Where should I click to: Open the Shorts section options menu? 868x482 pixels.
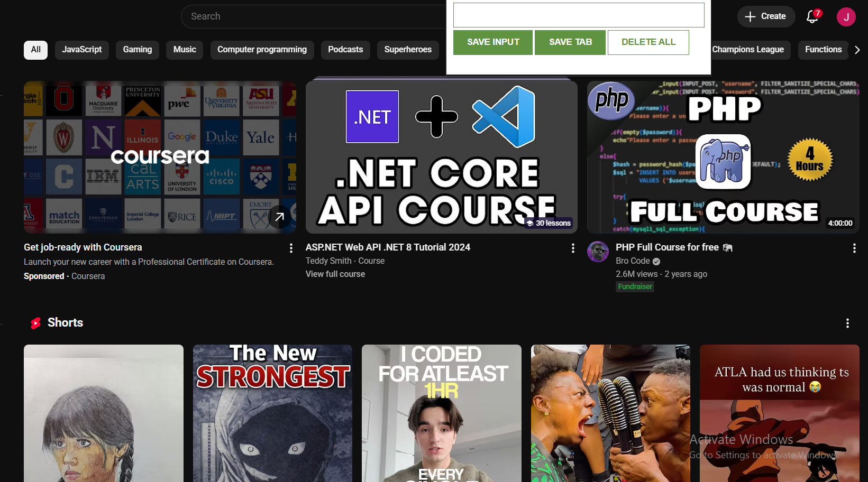[847, 323]
